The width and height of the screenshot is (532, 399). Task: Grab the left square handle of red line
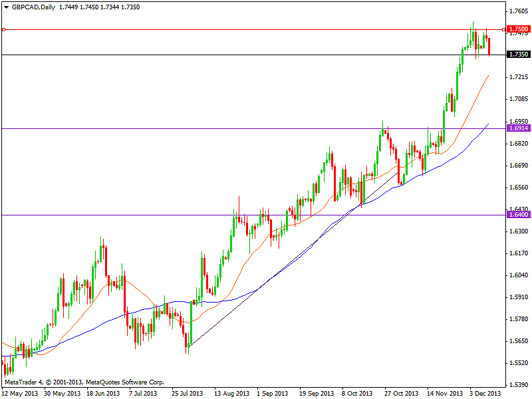(3, 29)
